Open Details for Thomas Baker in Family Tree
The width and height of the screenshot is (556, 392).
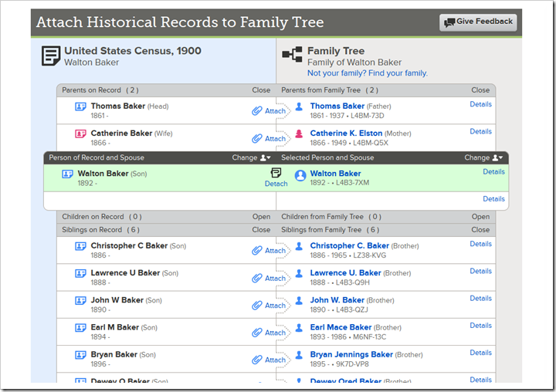pos(480,103)
